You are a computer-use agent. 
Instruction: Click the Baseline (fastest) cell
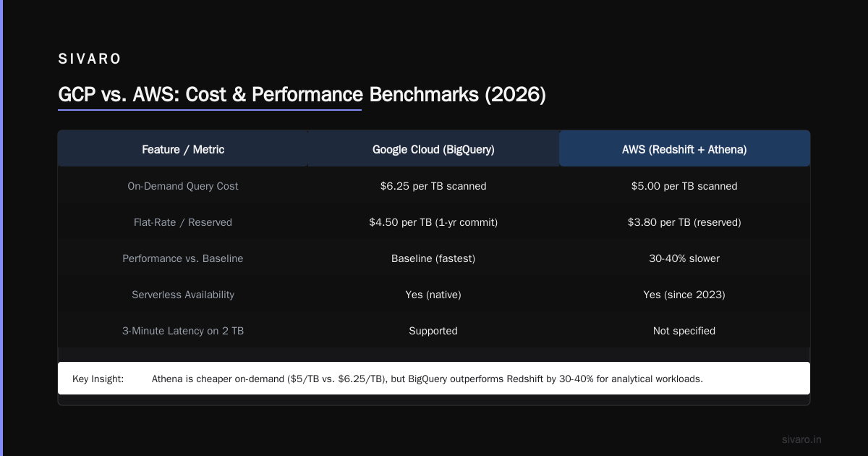pyautogui.click(x=433, y=258)
